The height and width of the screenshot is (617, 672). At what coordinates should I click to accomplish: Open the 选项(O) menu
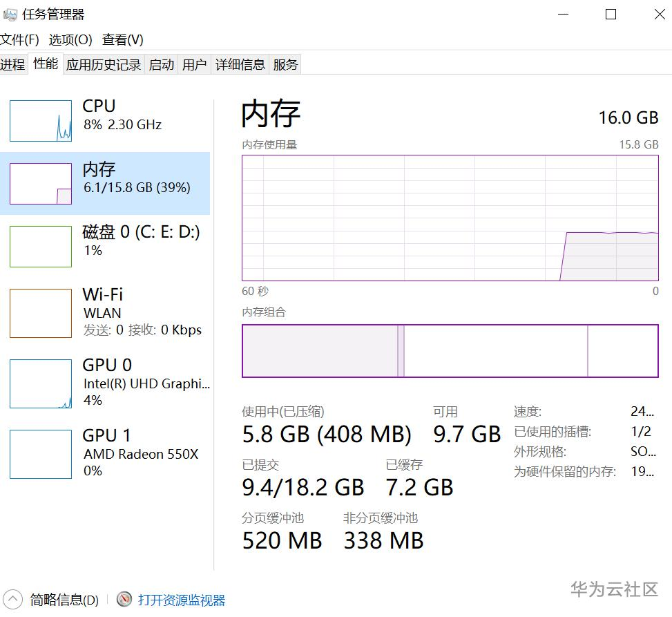pyautogui.click(x=70, y=40)
